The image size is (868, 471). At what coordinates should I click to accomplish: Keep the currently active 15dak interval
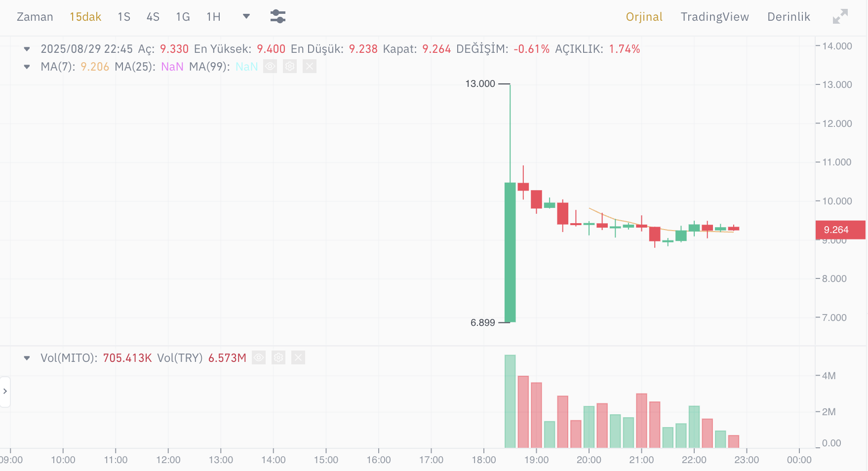(85, 16)
